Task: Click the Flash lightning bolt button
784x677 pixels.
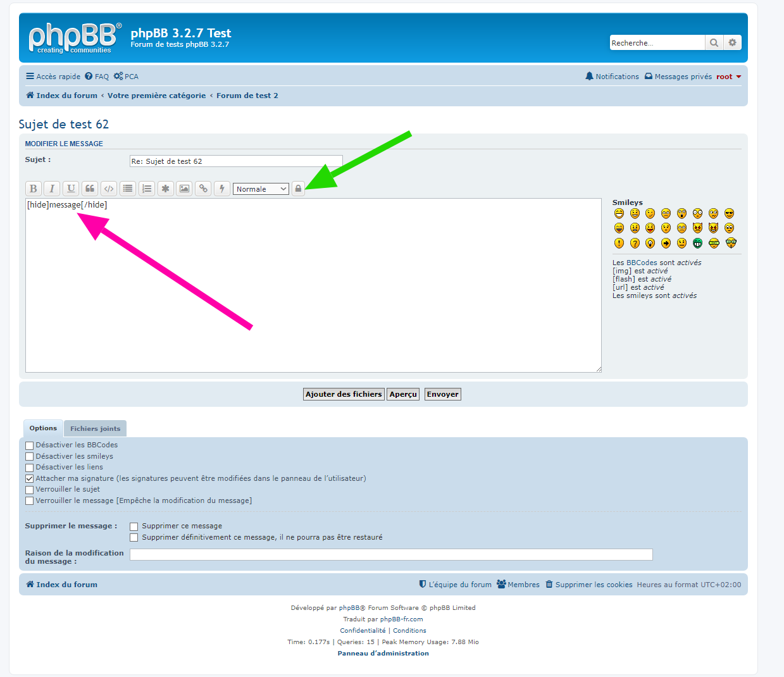Action: pyautogui.click(x=222, y=189)
